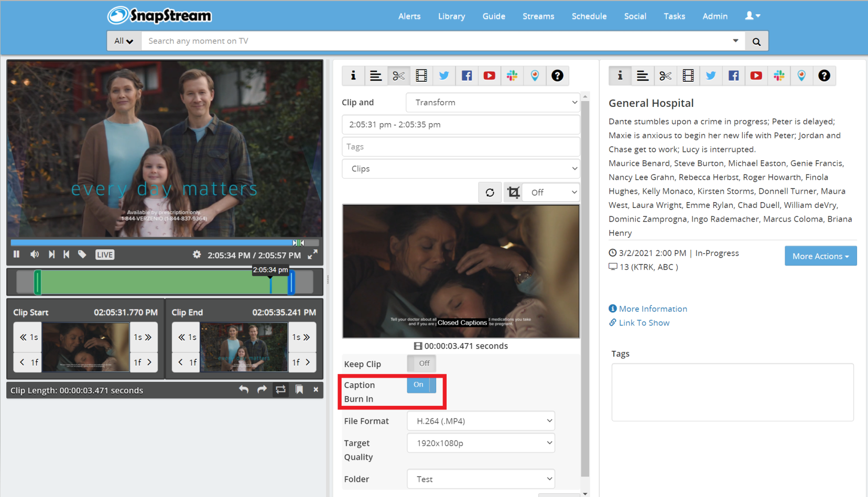Open help in the General Hospital panel
This screenshot has height=497, width=868.
[x=824, y=76]
